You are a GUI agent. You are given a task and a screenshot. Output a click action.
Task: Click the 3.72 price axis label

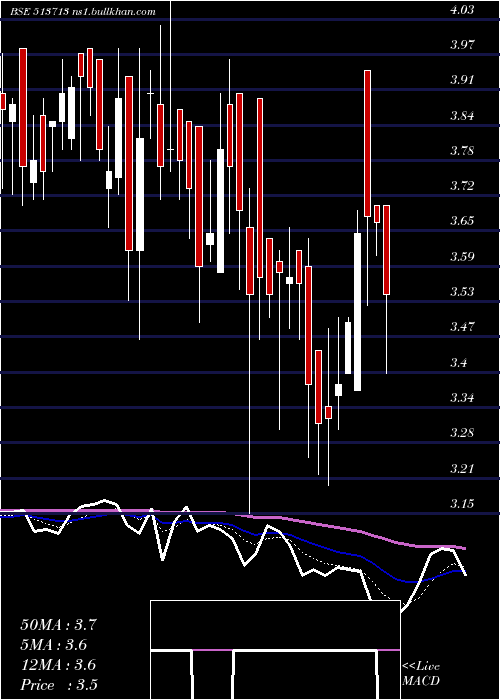tap(462, 186)
